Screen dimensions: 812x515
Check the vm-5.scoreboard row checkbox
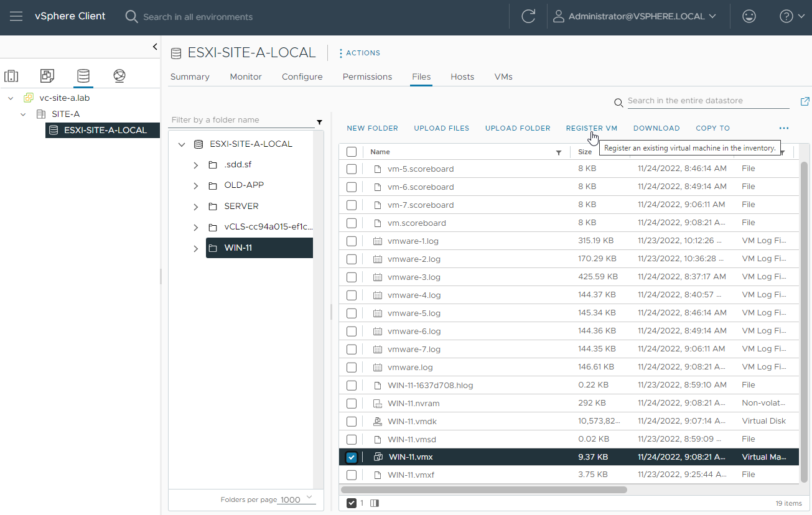coord(352,169)
